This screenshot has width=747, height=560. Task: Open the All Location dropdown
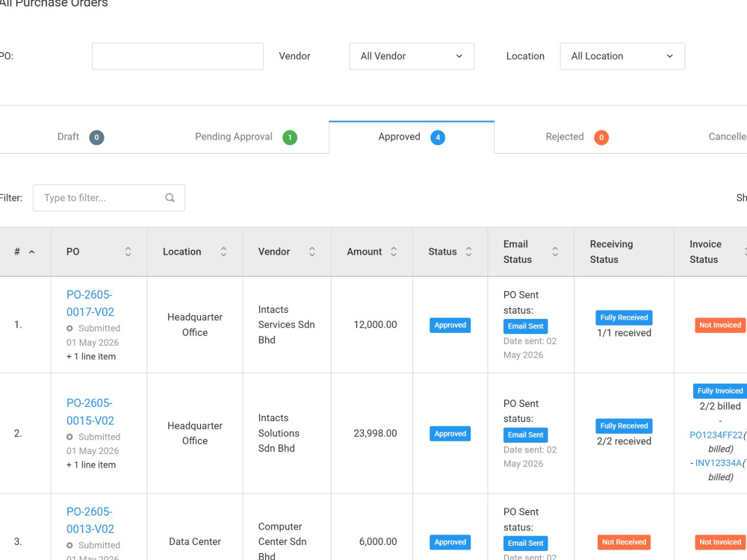coord(622,56)
